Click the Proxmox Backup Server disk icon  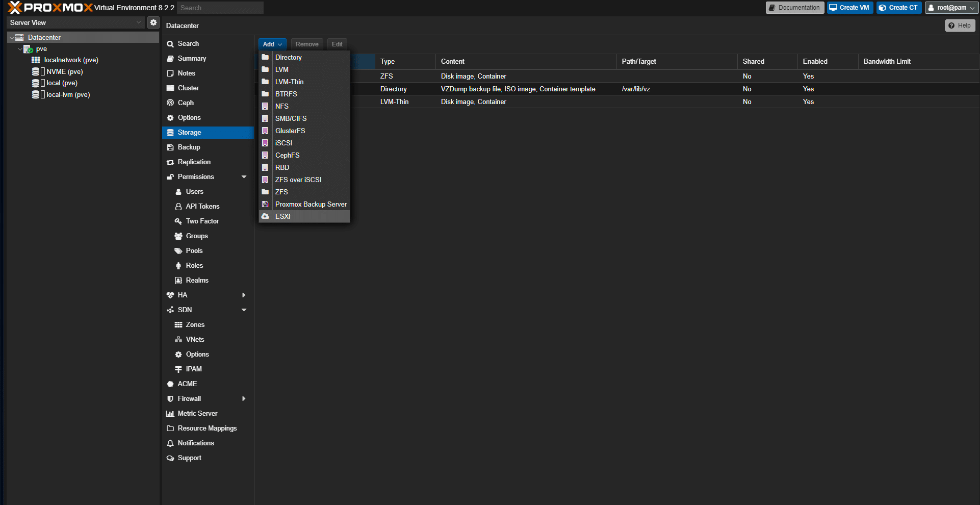[265, 204]
